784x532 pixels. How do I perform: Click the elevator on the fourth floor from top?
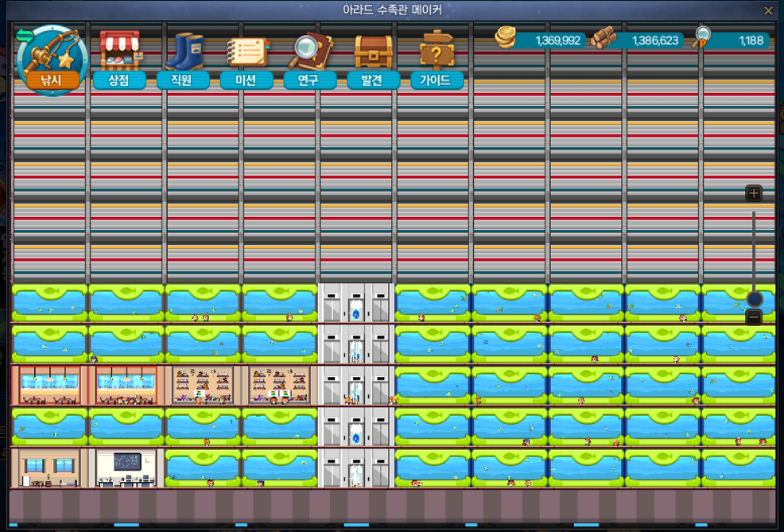click(356, 427)
